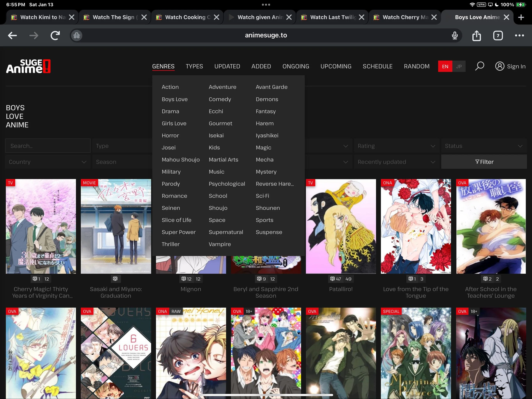Switch site language to JP
The image size is (532, 399).
459,66
